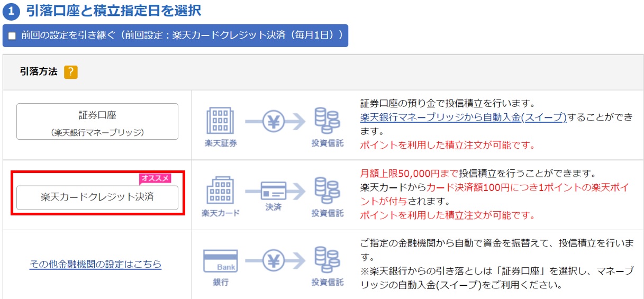
Task: Click the 銀行 Bank card icon
Action: coord(221,262)
